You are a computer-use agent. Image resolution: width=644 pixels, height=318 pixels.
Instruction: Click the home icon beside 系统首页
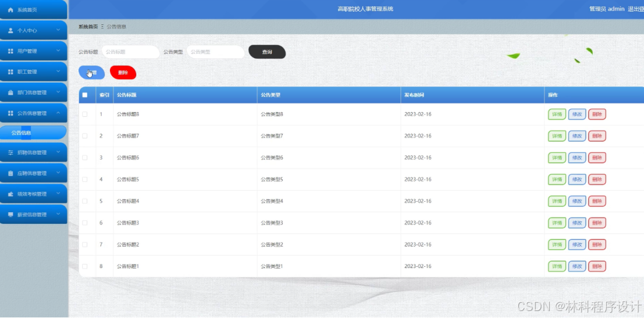(10, 9)
